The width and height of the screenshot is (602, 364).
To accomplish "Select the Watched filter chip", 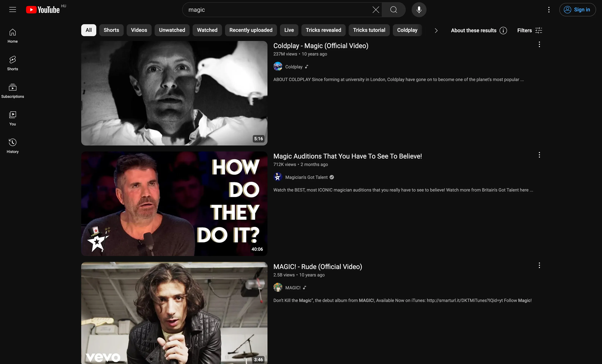I will 207,30.
